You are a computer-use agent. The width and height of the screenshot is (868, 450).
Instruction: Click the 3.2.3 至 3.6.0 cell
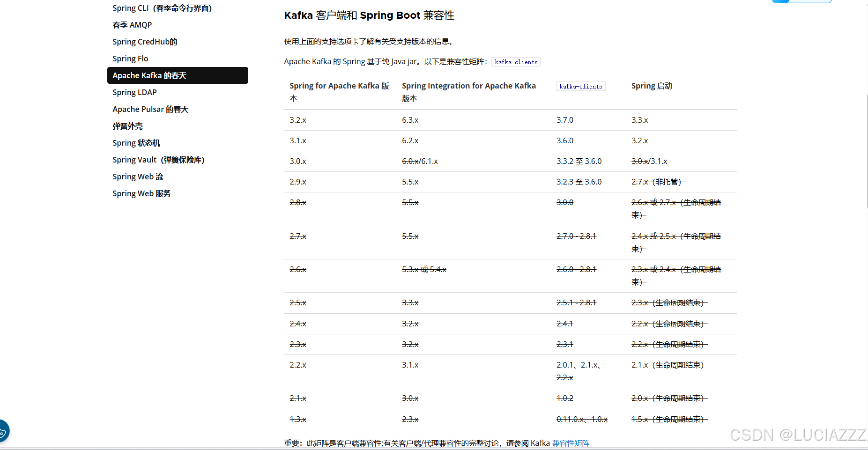(x=579, y=182)
